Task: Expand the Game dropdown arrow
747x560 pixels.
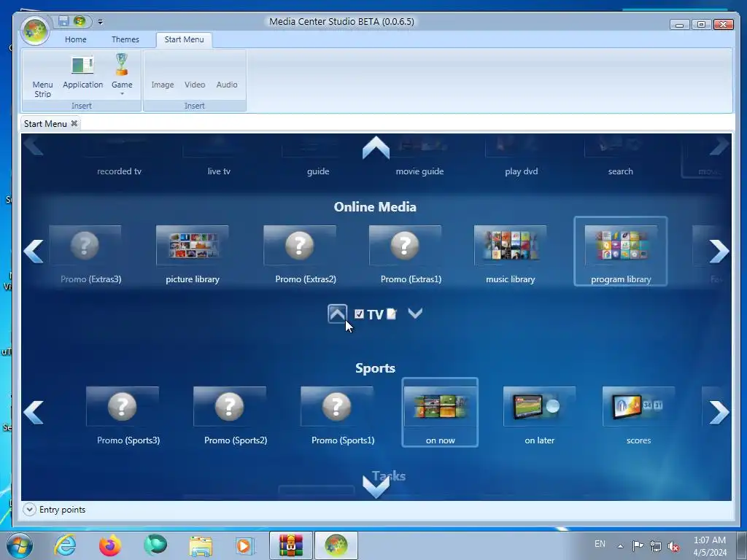Action: (122, 94)
